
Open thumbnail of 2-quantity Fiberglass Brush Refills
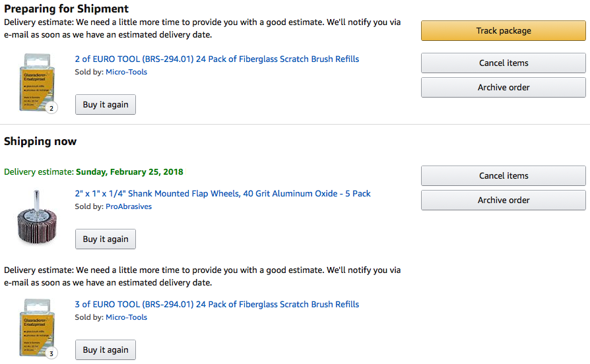(x=33, y=82)
